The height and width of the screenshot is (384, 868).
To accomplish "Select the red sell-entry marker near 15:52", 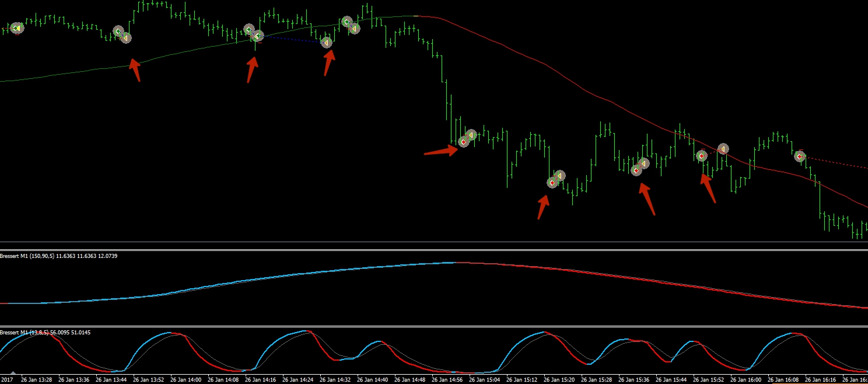I will pyautogui.click(x=702, y=156).
